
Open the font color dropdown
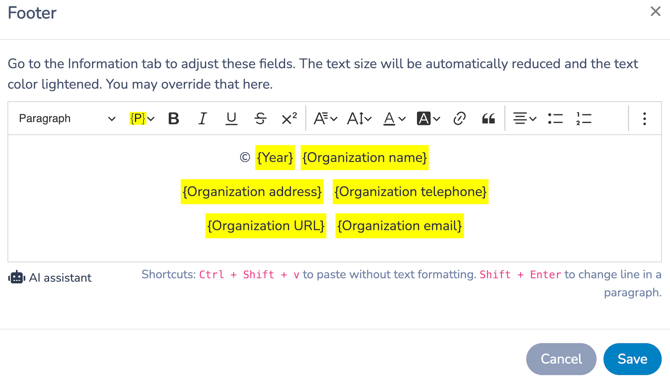[x=394, y=118]
